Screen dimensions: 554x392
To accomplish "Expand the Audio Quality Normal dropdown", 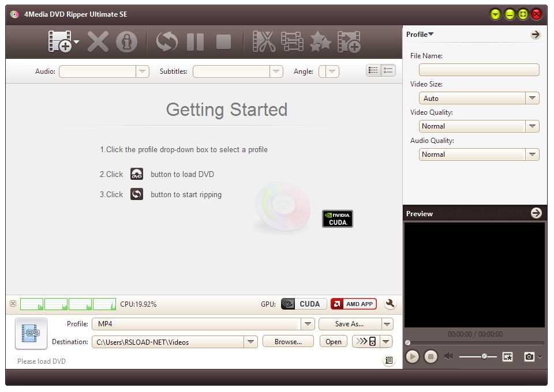I will point(533,154).
